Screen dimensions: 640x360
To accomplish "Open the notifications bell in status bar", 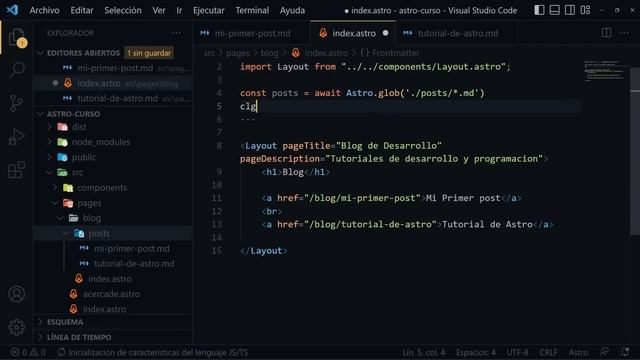I will click(x=624, y=352).
